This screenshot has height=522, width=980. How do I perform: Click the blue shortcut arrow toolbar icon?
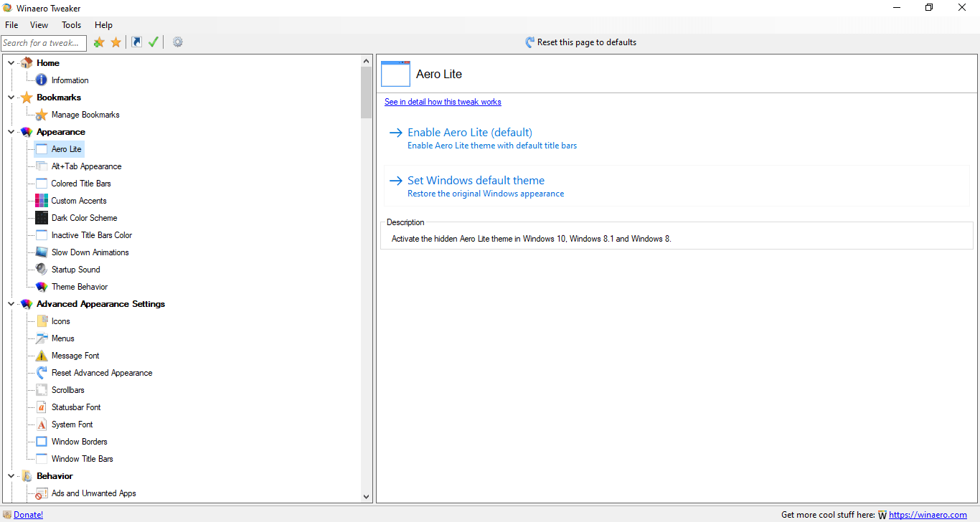coord(136,42)
